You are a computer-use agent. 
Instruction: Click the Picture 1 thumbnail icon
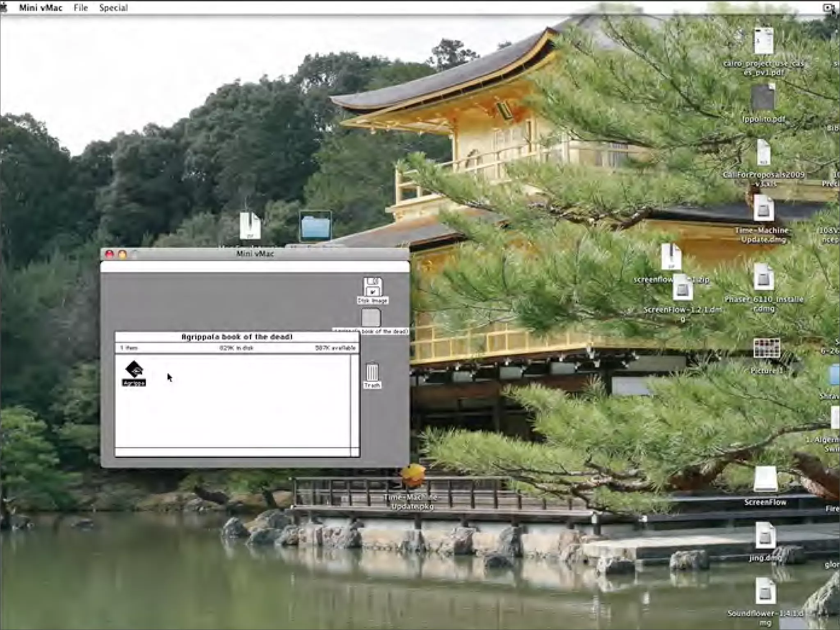pos(766,349)
